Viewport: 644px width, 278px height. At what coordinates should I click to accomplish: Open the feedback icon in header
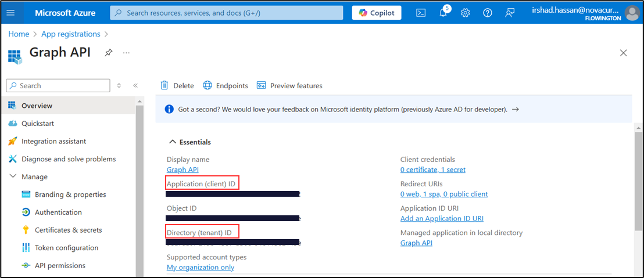coord(510,13)
